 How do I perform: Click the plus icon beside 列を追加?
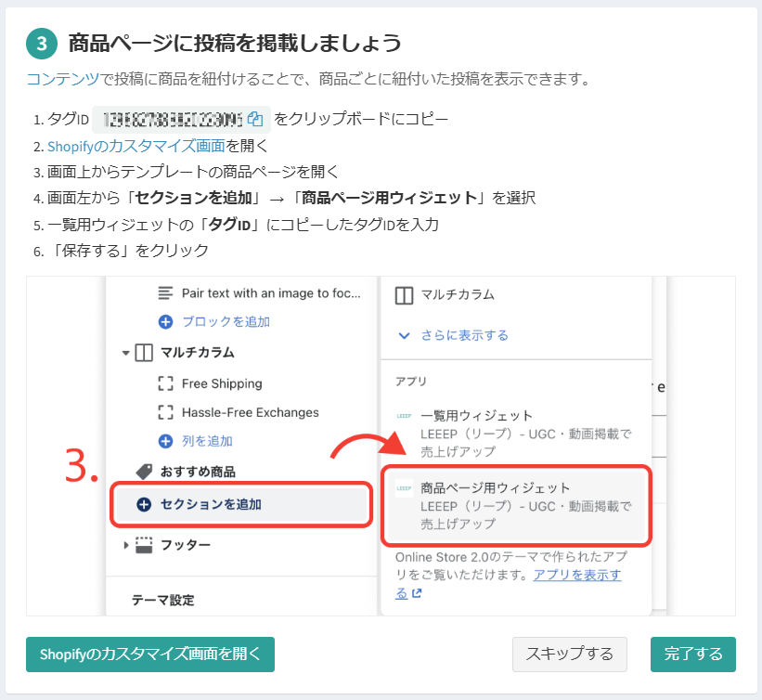[166, 441]
